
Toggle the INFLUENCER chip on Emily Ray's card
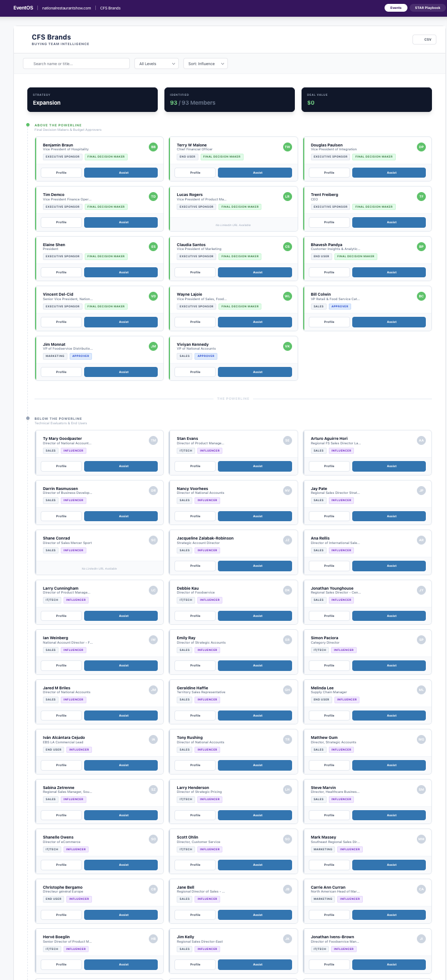pyautogui.click(x=207, y=650)
